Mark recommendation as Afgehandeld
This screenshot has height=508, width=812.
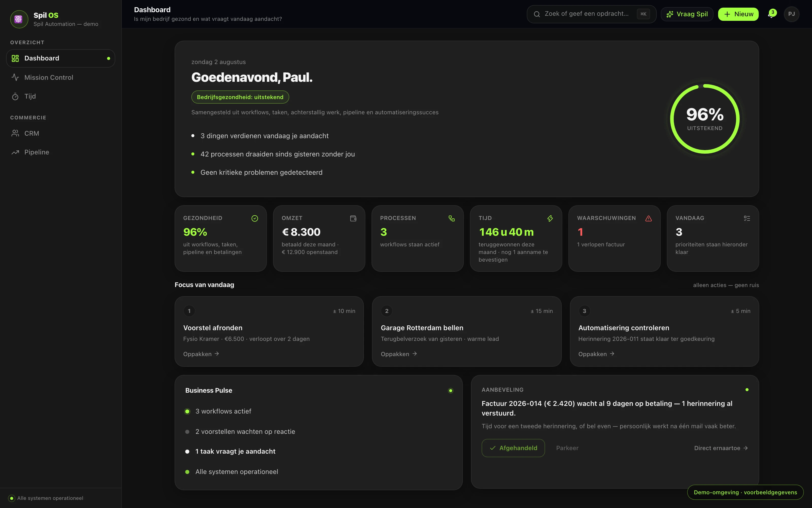pos(513,448)
